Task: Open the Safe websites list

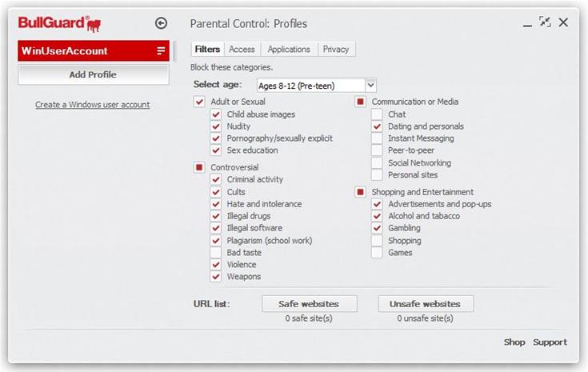Action: [x=308, y=304]
